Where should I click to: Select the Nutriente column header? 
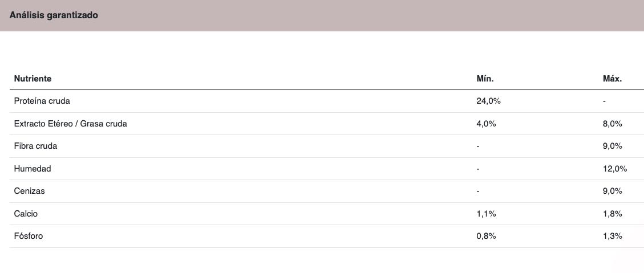click(33, 79)
